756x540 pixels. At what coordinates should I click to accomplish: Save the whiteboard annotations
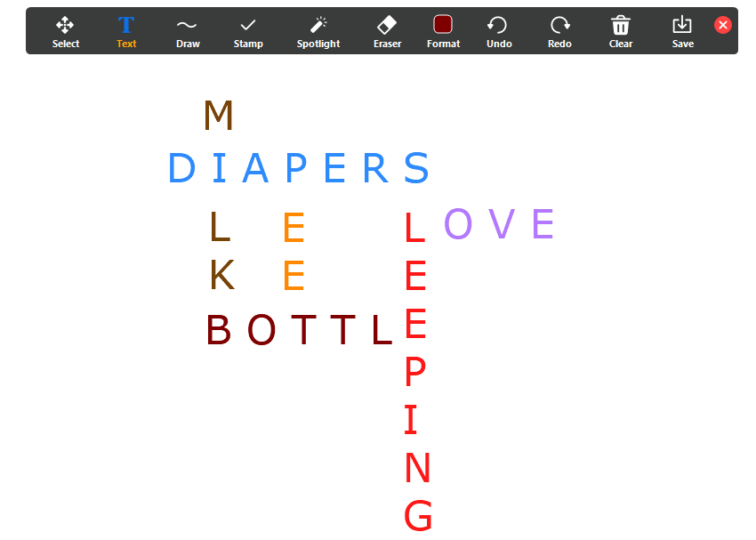[x=682, y=31]
